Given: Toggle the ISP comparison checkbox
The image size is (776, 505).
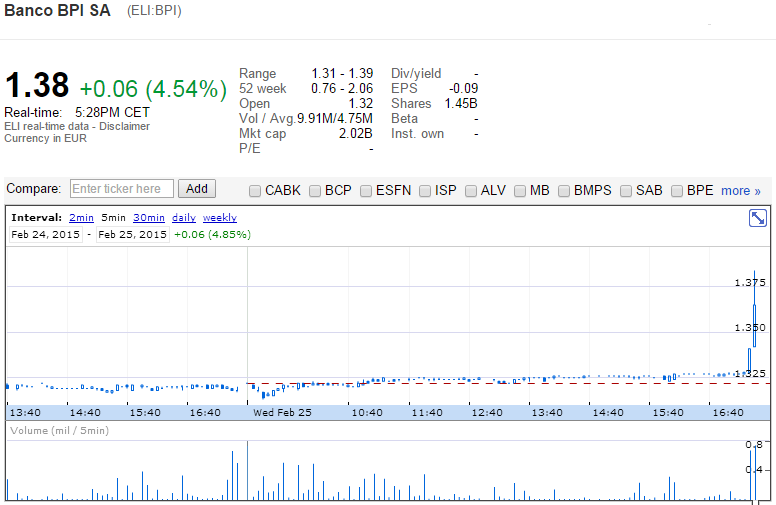Looking at the screenshot, I should (x=425, y=191).
